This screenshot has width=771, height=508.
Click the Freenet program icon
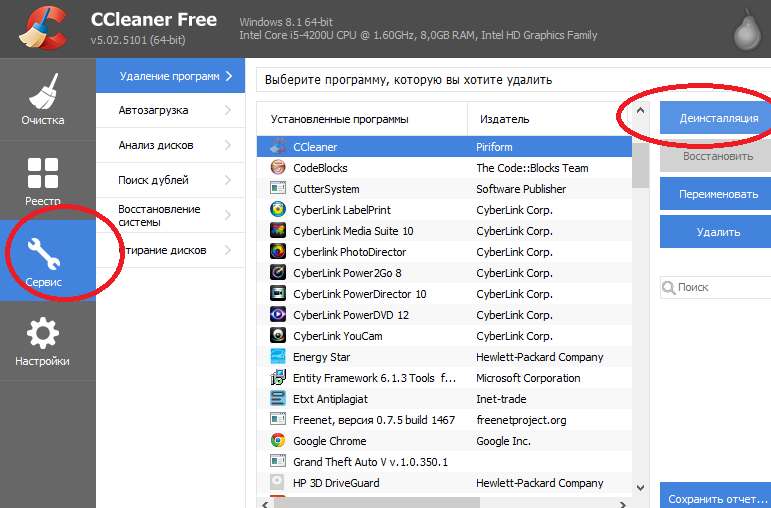click(x=278, y=419)
